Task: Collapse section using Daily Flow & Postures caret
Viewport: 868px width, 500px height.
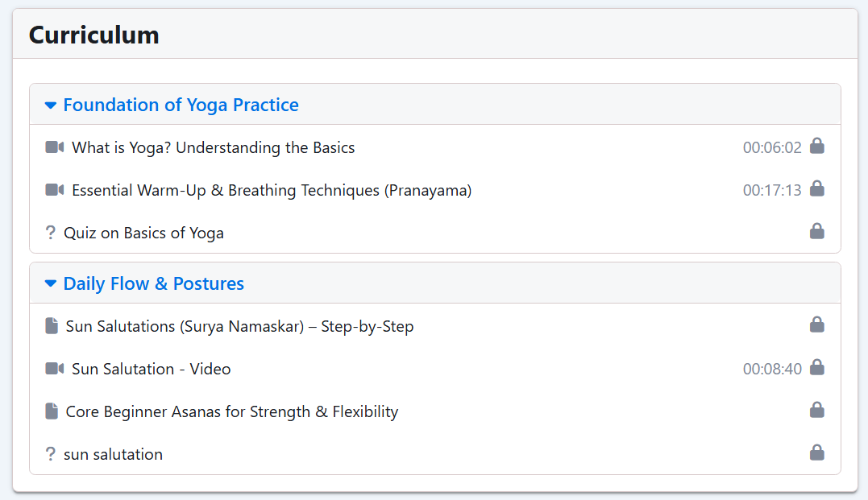Action: (51, 283)
